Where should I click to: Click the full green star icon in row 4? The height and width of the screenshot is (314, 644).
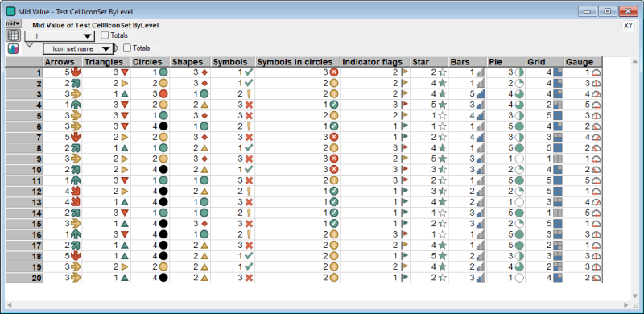pyautogui.click(x=442, y=105)
